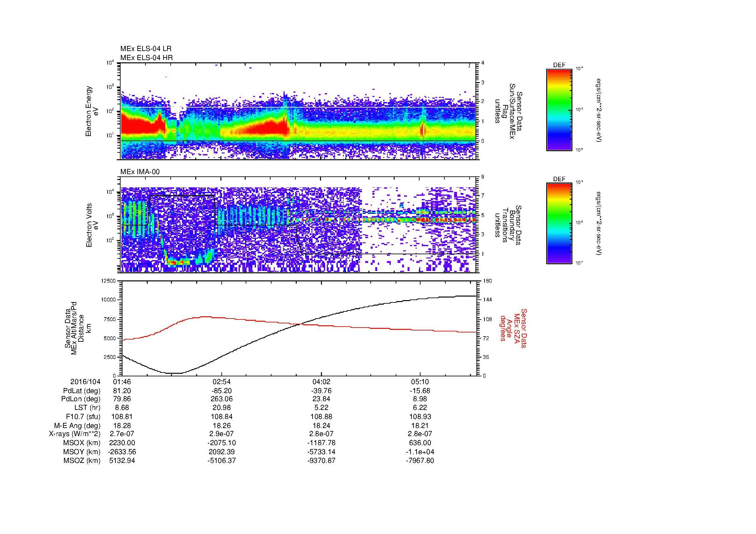
Task: Click MSOX value 636.00
Action: click(420, 443)
